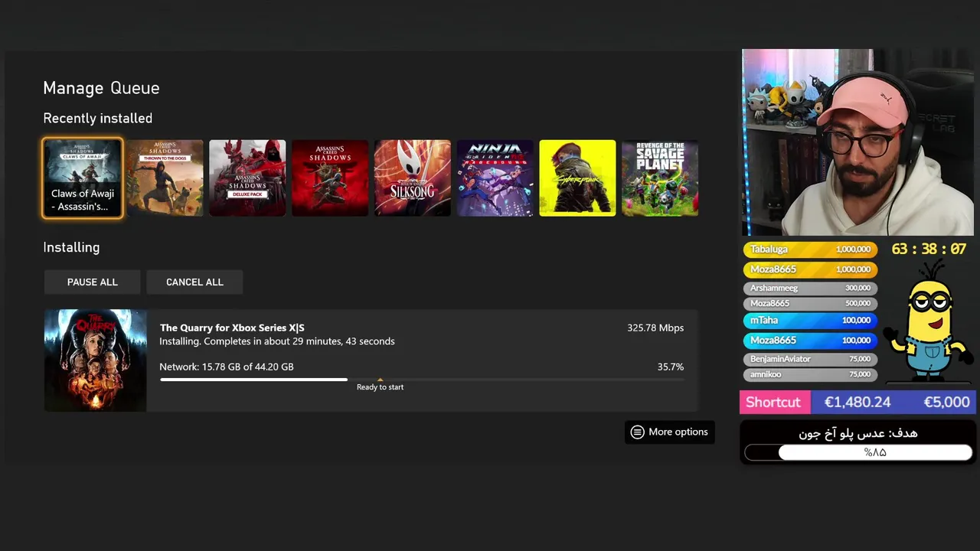This screenshot has height=551, width=980.
Task: Select the Silksong game tile
Action: (413, 178)
